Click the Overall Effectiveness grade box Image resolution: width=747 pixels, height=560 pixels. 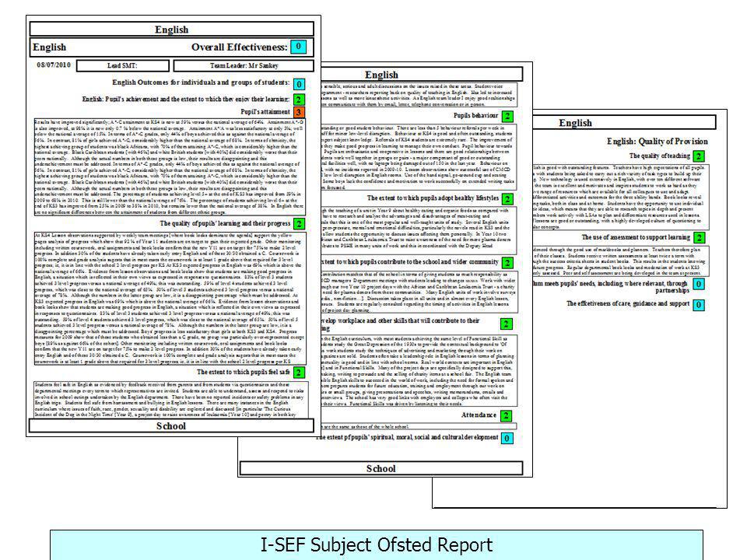coord(298,47)
